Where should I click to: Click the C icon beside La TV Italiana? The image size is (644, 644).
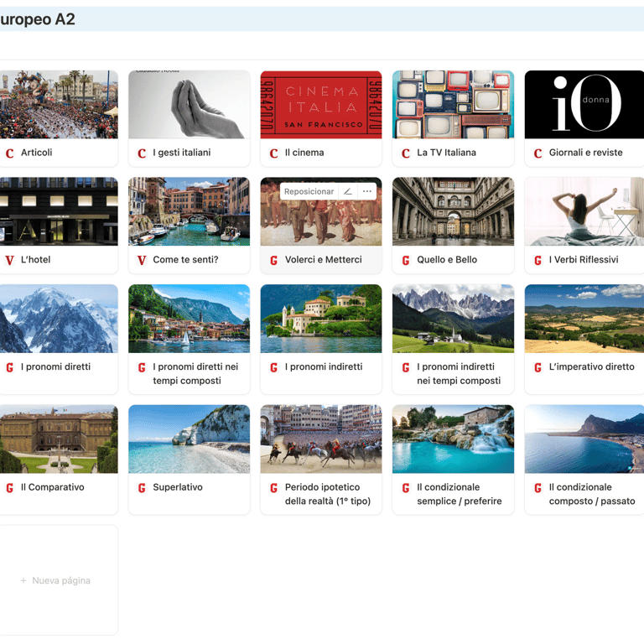(x=406, y=153)
